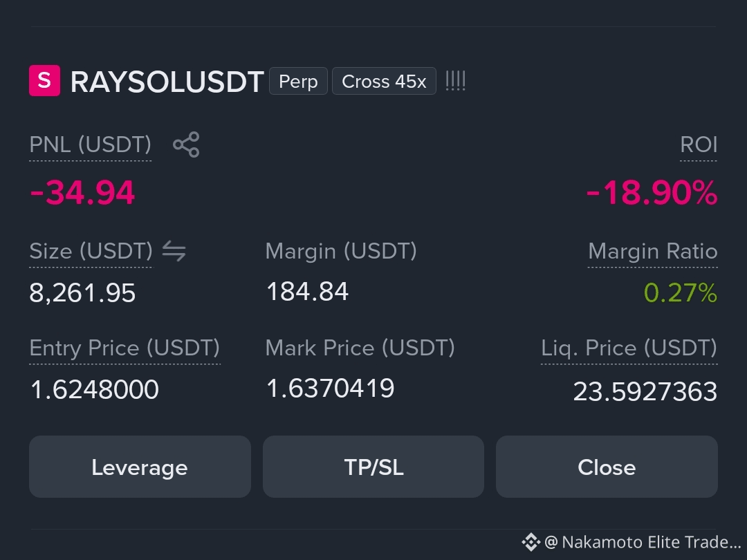The height and width of the screenshot is (560, 747).
Task: Click the -18.90% ROI value
Action: point(652,193)
